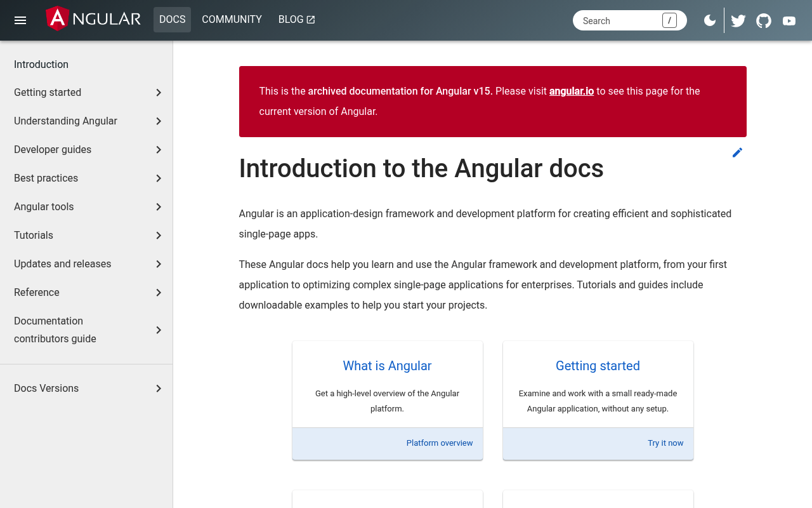Open the BLOG external link
Viewport: 812px width, 508px height.
point(297,20)
